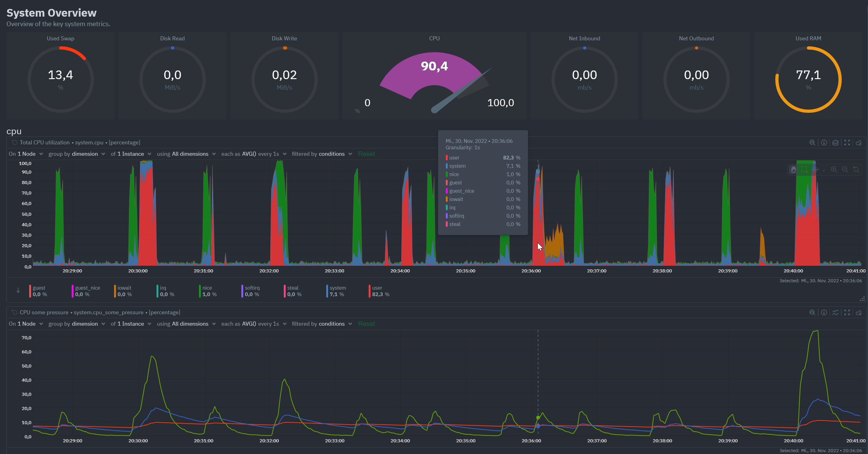The height and width of the screenshot is (454, 868).
Task: Click the Reset link on the CPU chart
Action: pyautogui.click(x=367, y=154)
